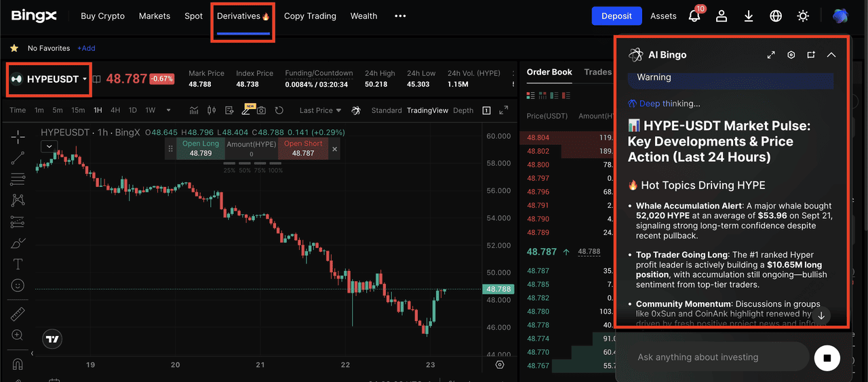Switch to the Trades tab
Screen dimensions: 868x382
pos(597,72)
